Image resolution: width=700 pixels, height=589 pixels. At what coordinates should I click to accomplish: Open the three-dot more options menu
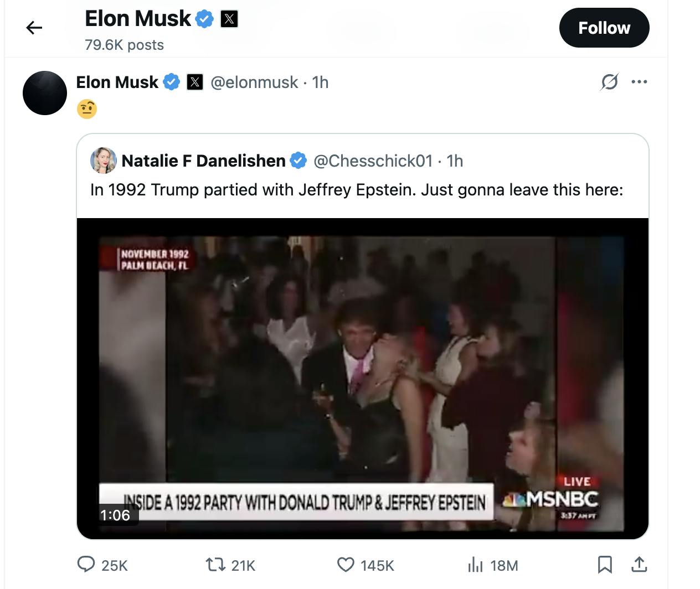pyautogui.click(x=639, y=82)
